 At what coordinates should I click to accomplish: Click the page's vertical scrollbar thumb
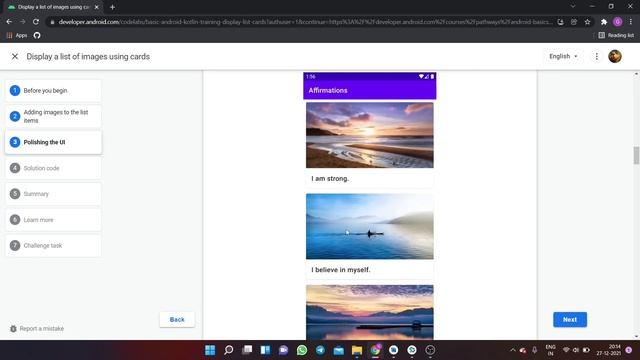tap(636, 156)
